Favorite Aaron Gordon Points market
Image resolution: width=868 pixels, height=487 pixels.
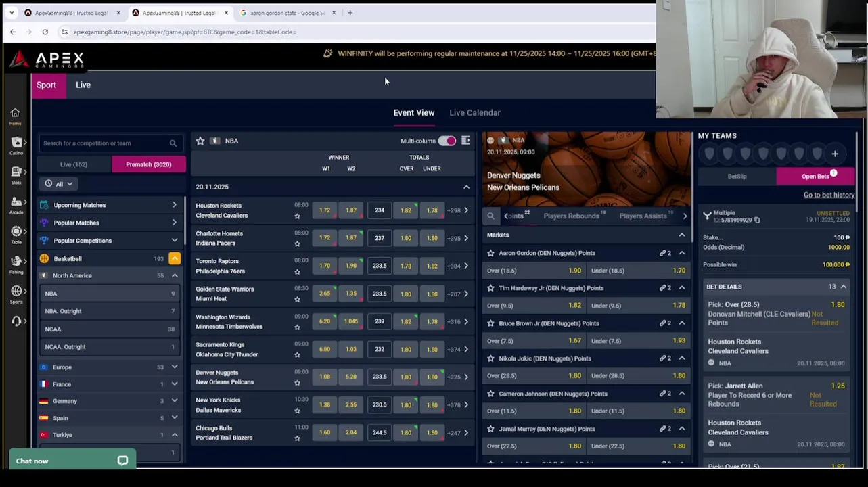click(x=491, y=253)
